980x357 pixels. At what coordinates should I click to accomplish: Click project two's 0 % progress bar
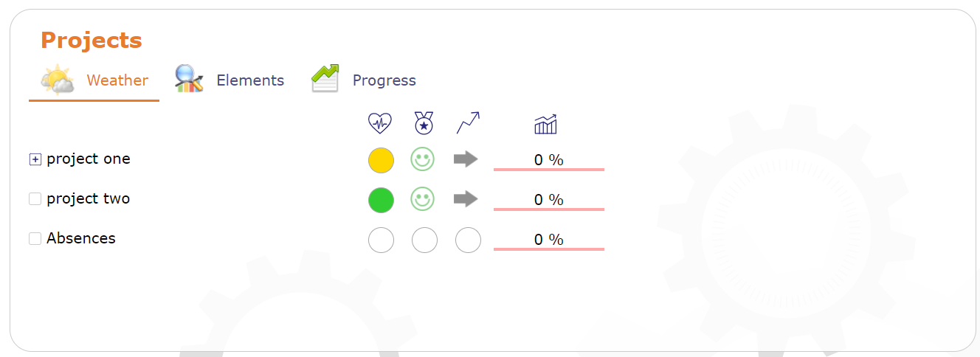pos(548,200)
